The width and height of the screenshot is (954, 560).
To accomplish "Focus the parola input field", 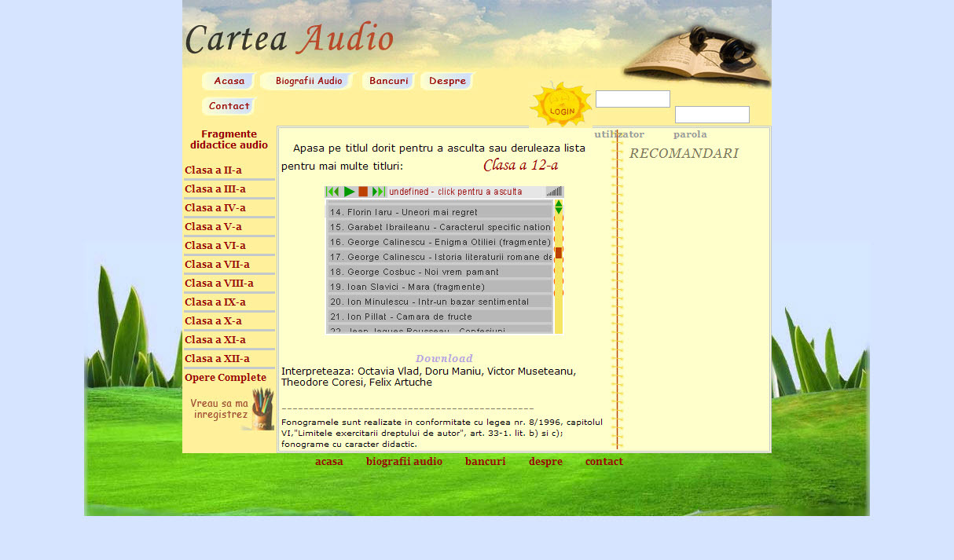I will pos(712,115).
